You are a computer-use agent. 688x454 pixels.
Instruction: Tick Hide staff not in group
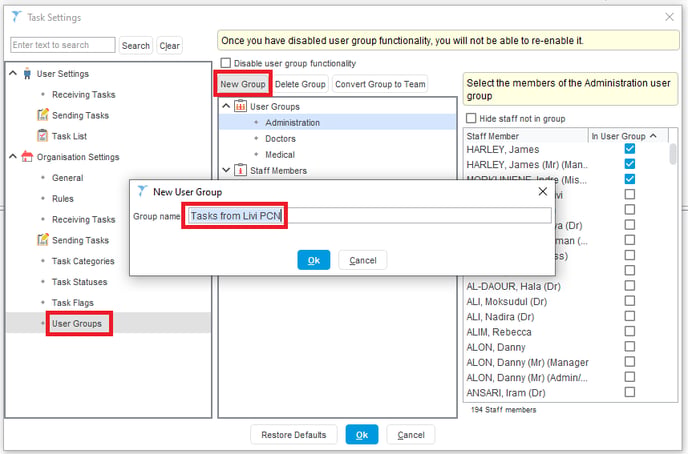471,118
